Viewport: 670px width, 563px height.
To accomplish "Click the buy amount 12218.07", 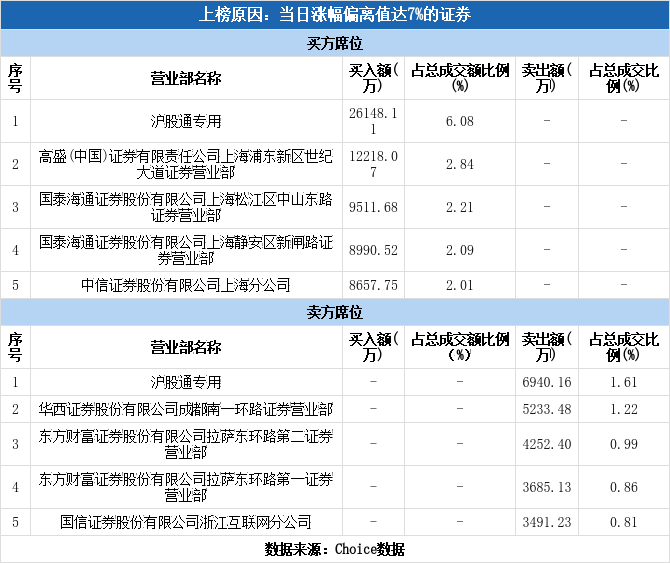I will [x=373, y=164].
